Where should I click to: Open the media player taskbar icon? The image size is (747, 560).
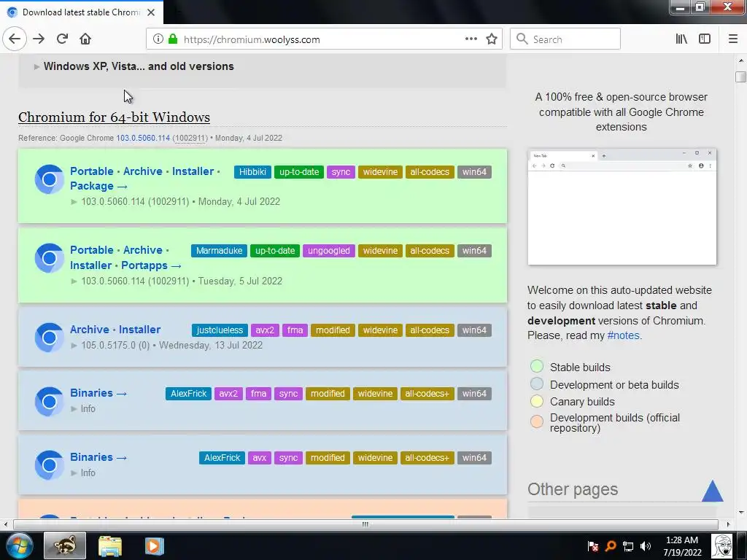coord(154,546)
